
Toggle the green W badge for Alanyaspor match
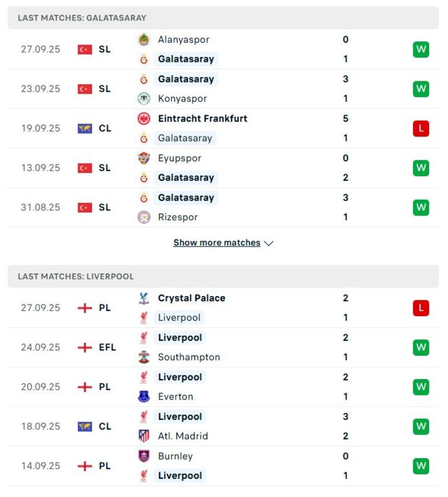click(x=421, y=49)
